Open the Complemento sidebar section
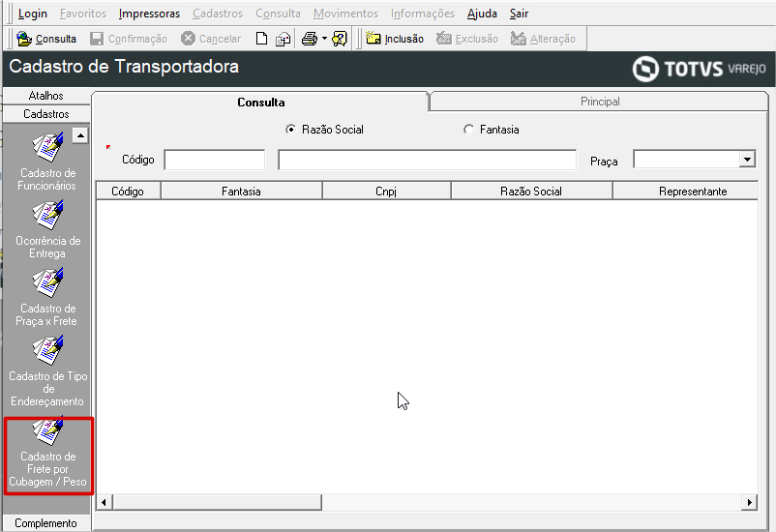Viewport: 776px width, 532px height. coord(46,523)
